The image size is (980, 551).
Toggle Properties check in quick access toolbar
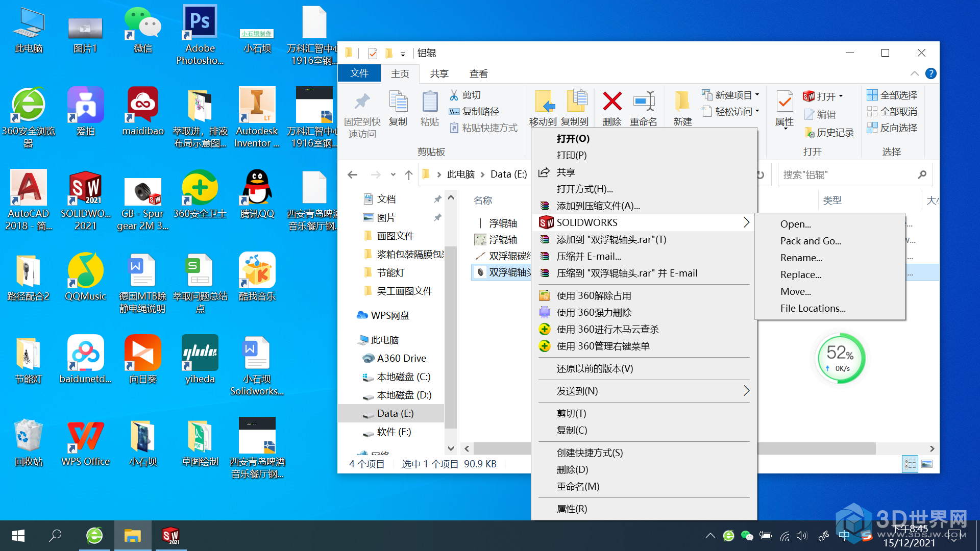point(373,53)
